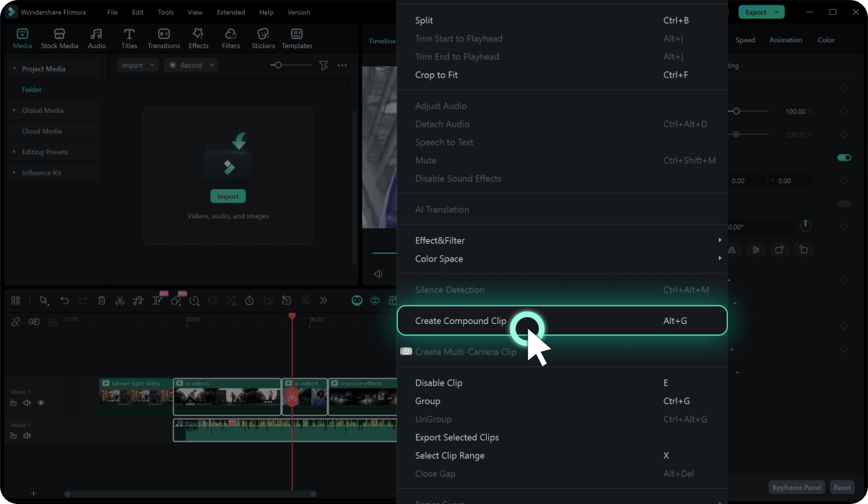Open the Tools menu
This screenshot has width=868, height=504.
(166, 12)
